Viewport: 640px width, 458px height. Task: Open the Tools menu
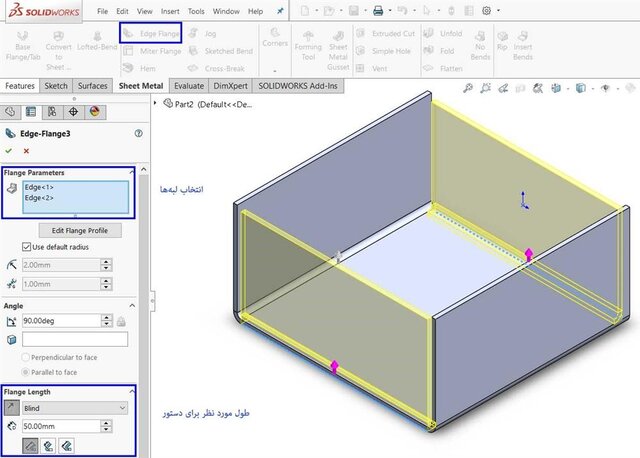(196, 11)
